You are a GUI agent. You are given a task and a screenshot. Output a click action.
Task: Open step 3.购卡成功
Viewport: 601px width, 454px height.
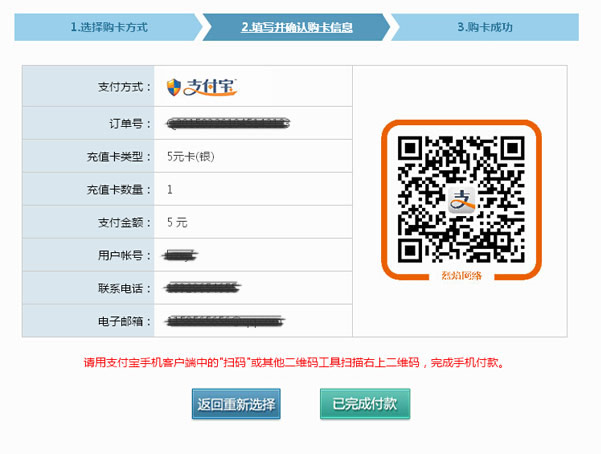point(485,27)
